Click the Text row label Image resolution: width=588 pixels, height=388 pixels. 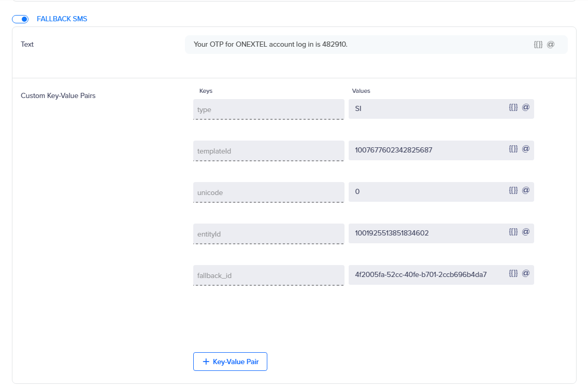27,44
